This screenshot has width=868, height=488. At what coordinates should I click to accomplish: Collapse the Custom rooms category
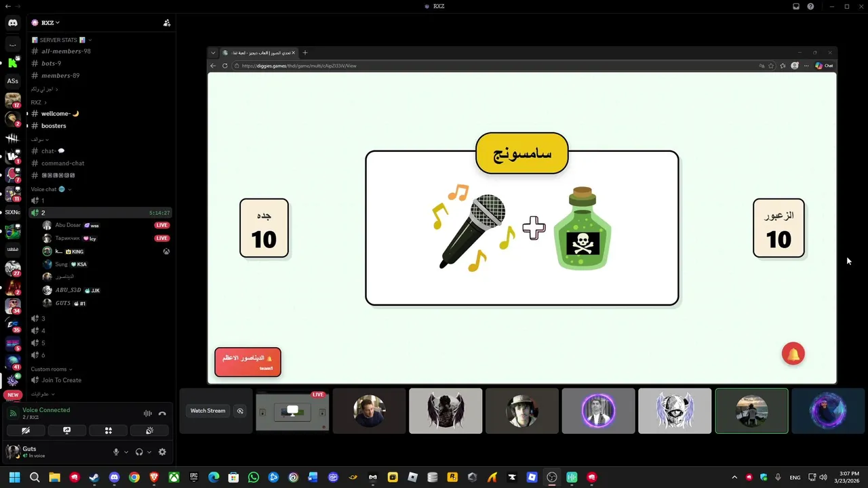tap(52, 369)
